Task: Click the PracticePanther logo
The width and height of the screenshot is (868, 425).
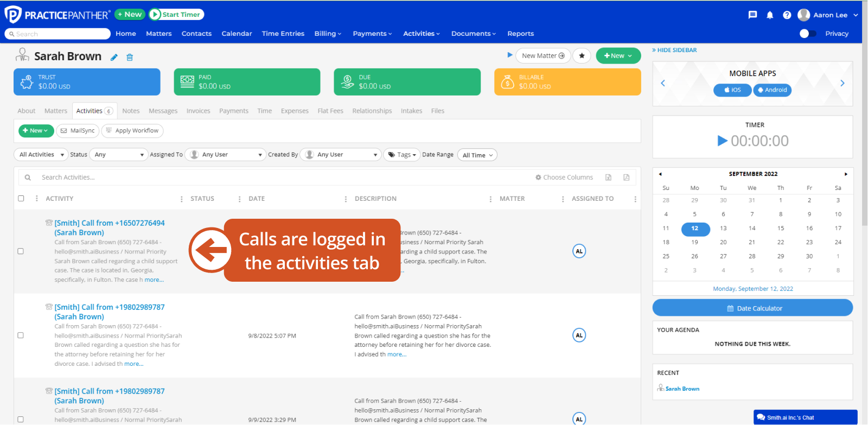Action: click(57, 15)
